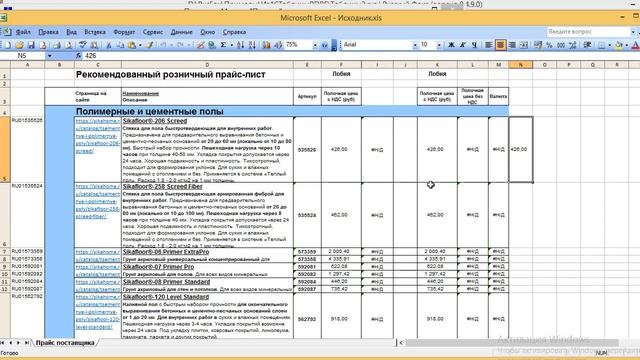Open Sikafloor-120 Level Standard site link
640x360 pixels.
tap(98, 312)
